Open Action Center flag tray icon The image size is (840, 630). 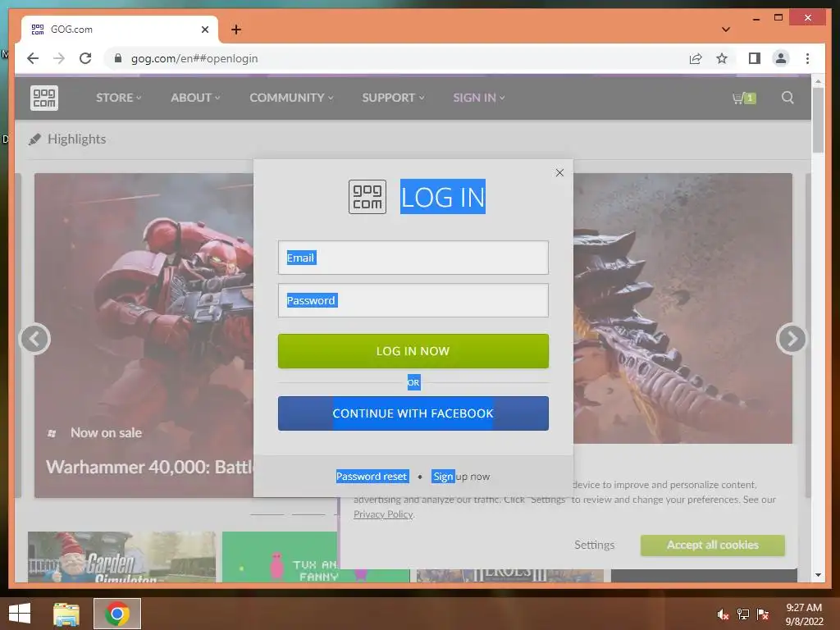tap(763, 614)
